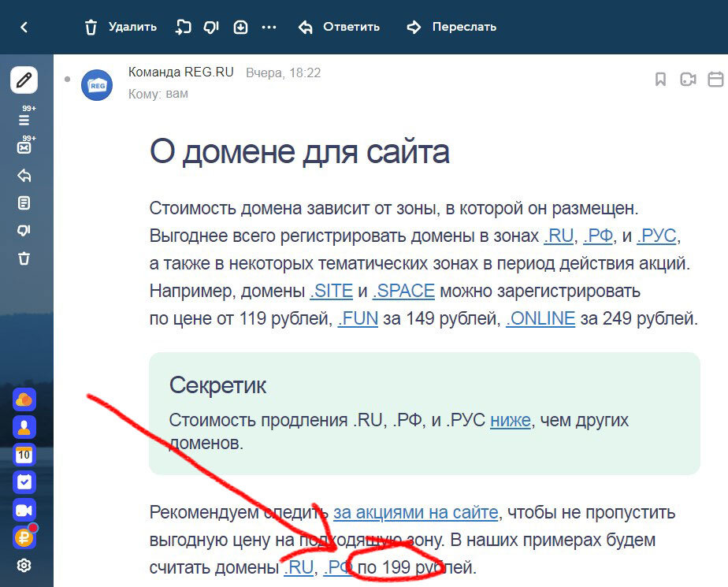Toggle the unread dot beside sender avatar
The width and height of the screenshot is (728, 587).
click(67, 80)
